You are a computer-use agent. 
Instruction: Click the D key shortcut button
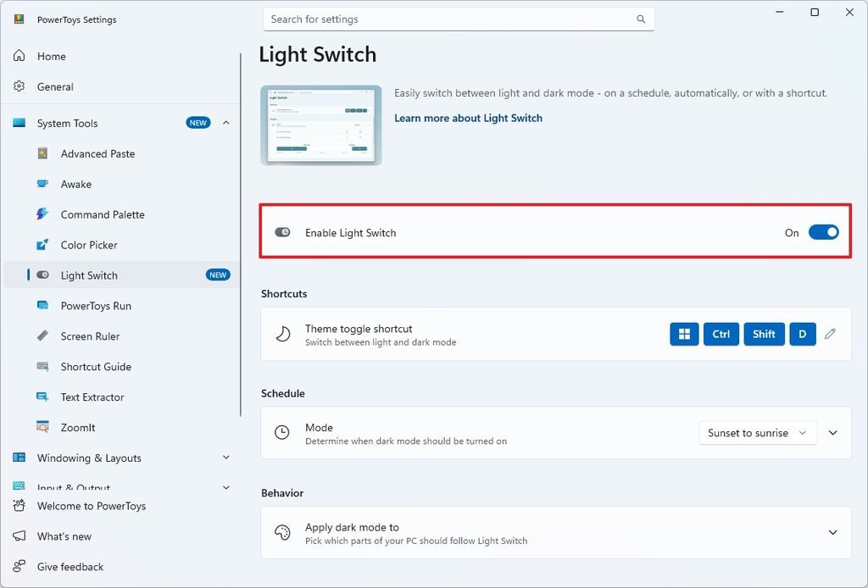point(803,334)
